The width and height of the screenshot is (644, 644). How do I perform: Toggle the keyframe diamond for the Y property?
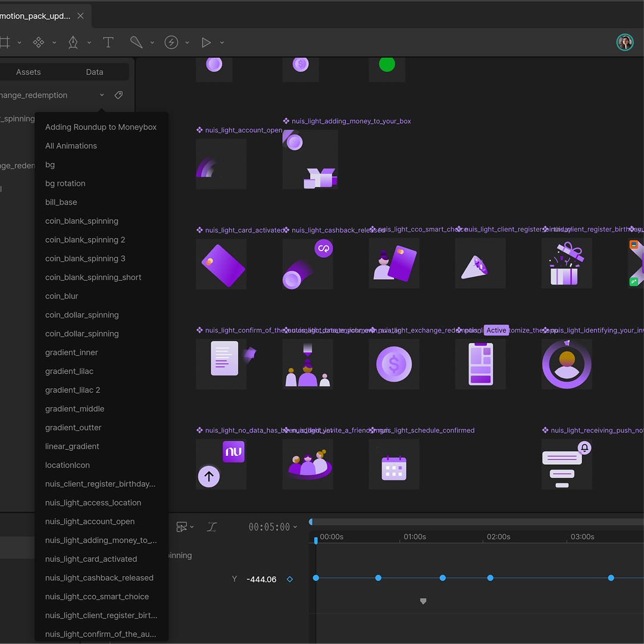290,579
